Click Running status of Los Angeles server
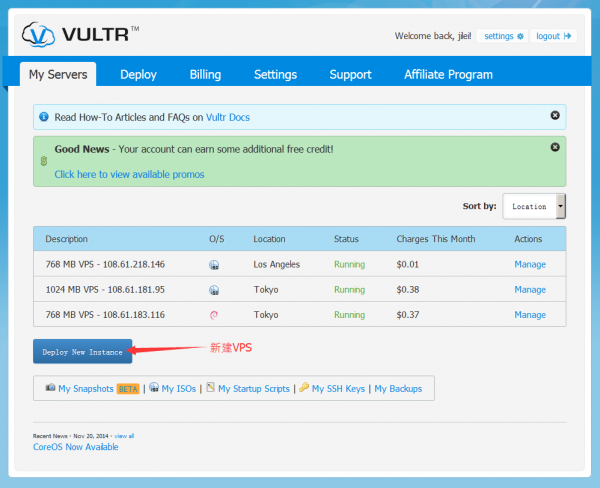Image resolution: width=600 pixels, height=488 pixels. [x=349, y=264]
